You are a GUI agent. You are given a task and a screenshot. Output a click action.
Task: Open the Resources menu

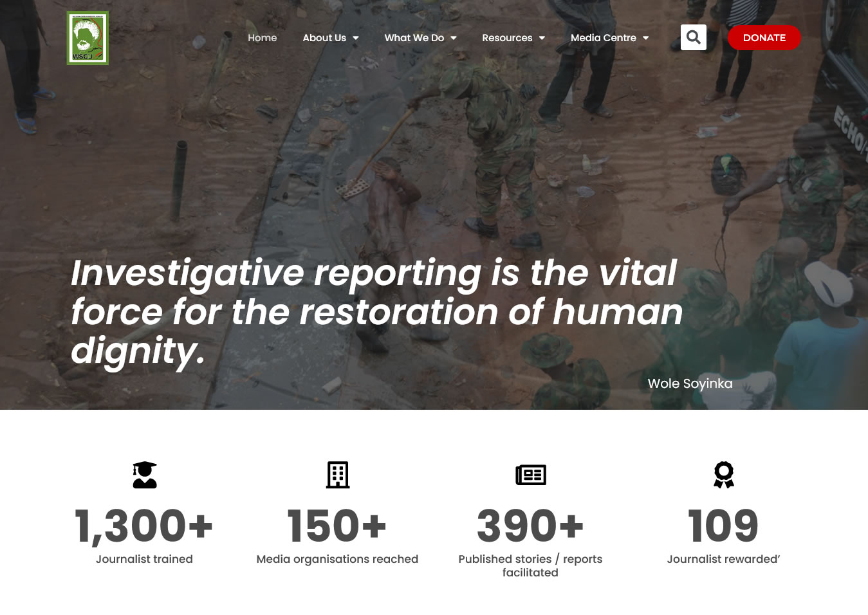point(507,38)
